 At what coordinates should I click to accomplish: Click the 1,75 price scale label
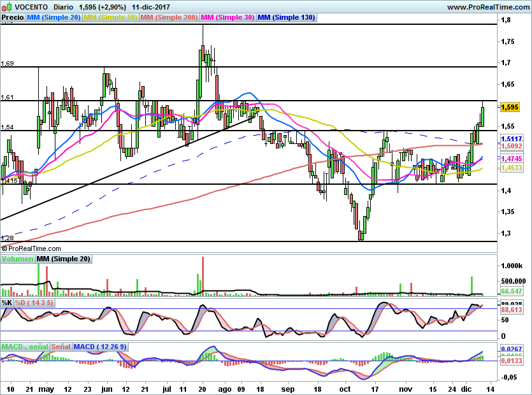pos(508,42)
